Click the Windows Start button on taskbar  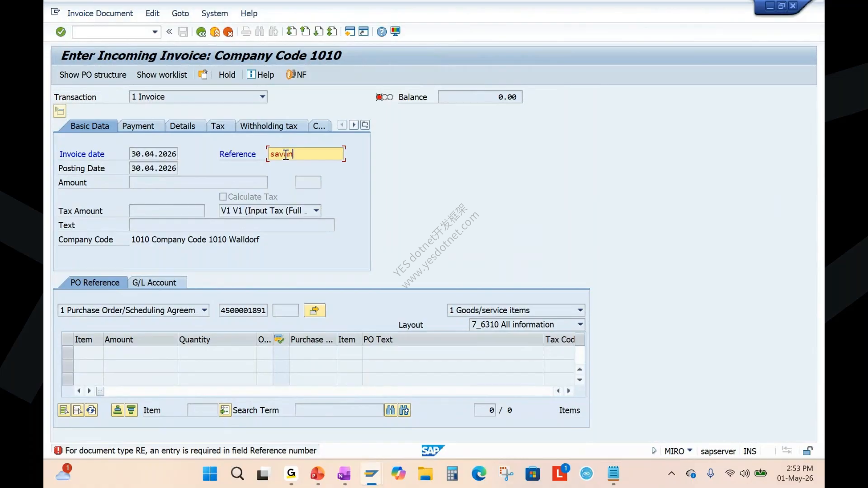(x=210, y=474)
